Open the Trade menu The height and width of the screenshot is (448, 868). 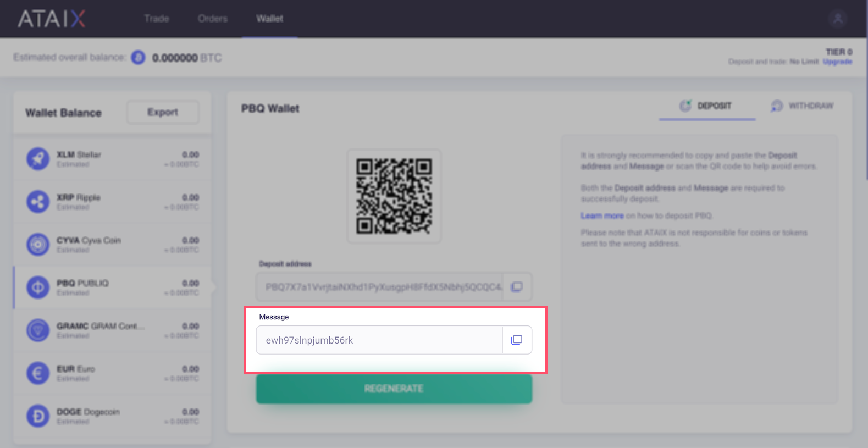coord(157,19)
